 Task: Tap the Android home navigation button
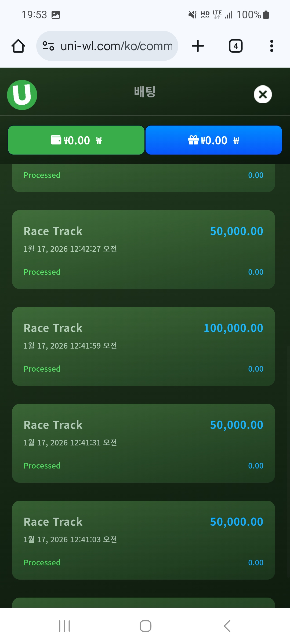[x=145, y=626]
